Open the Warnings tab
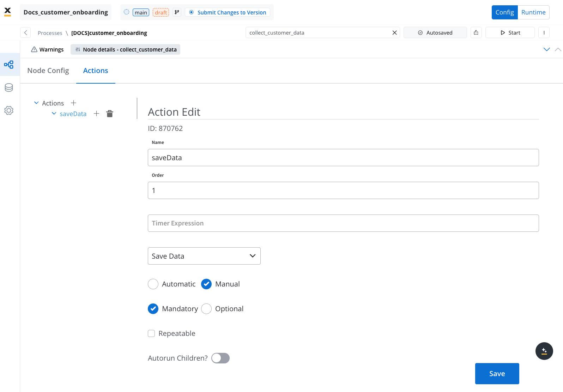This screenshot has width=563, height=392. [47, 49]
